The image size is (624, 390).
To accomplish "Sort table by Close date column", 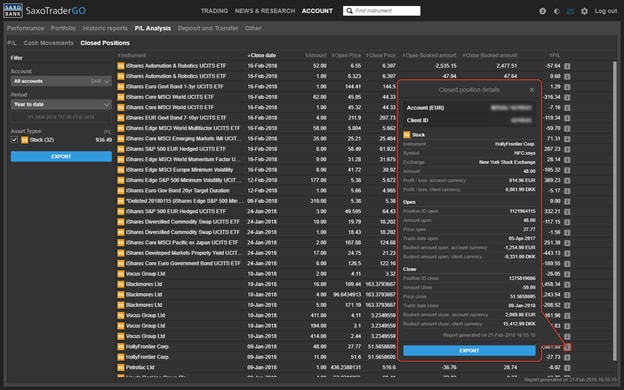I will tap(261, 55).
